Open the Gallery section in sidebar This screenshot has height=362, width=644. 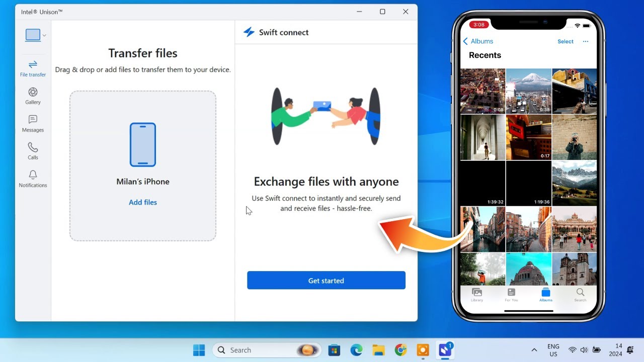[x=33, y=96]
